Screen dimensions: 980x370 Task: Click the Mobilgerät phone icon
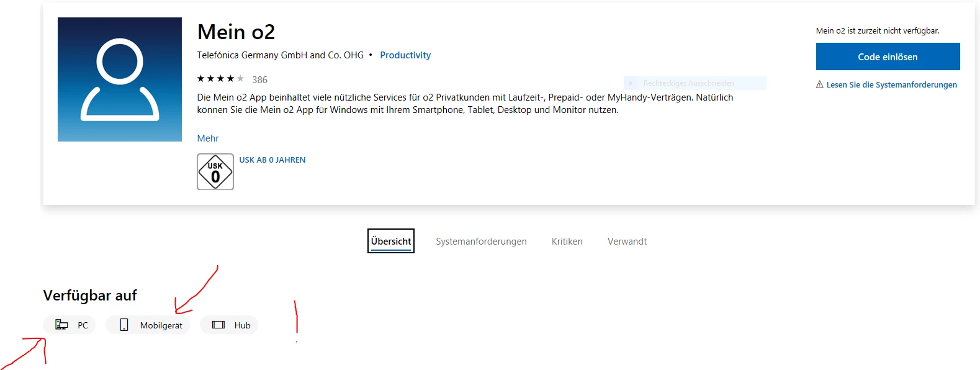124,325
